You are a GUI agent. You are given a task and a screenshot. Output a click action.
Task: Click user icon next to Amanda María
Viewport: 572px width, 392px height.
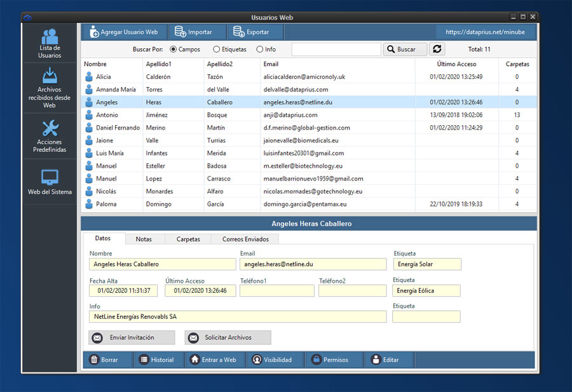point(88,90)
